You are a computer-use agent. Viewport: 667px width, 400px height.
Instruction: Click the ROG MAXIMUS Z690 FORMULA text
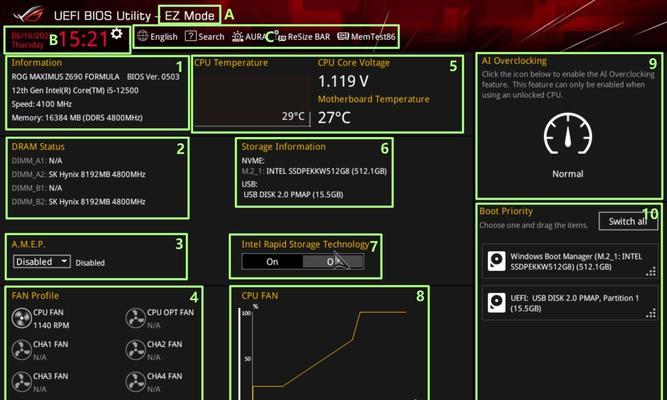coord(66,77)
